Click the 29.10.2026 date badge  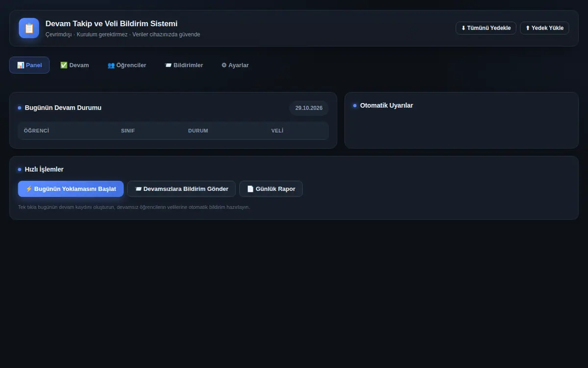click(309, 108)
